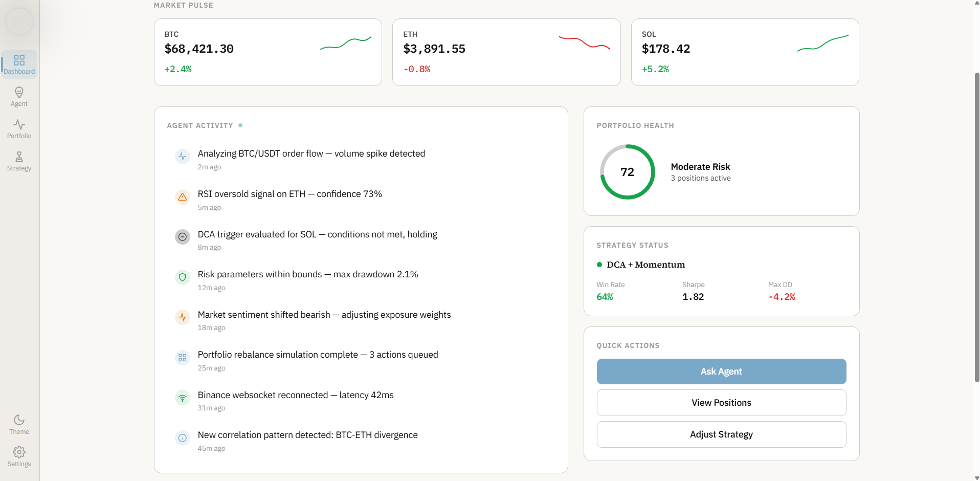
Task: Open View Positions
Action: [721, 402]
